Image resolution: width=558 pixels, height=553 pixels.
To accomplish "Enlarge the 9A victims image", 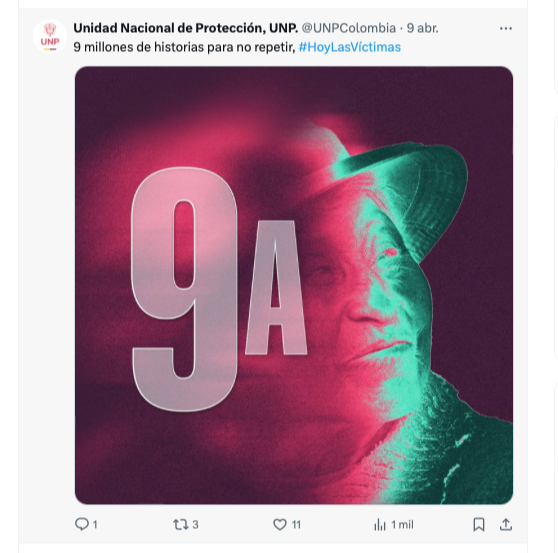I will [294, 285].
